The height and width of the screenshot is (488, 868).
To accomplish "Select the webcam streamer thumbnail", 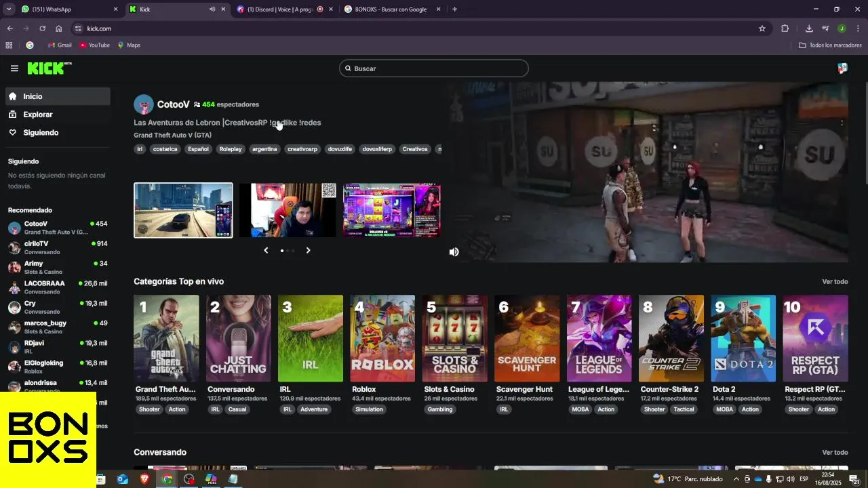I will [x=288, y=210].
